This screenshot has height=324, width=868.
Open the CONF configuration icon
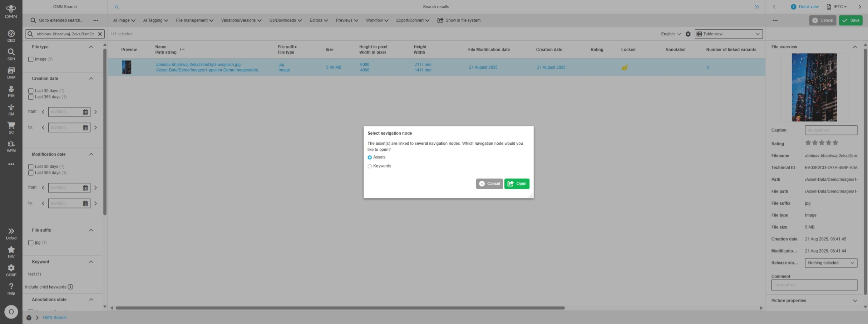coord(11,271)
